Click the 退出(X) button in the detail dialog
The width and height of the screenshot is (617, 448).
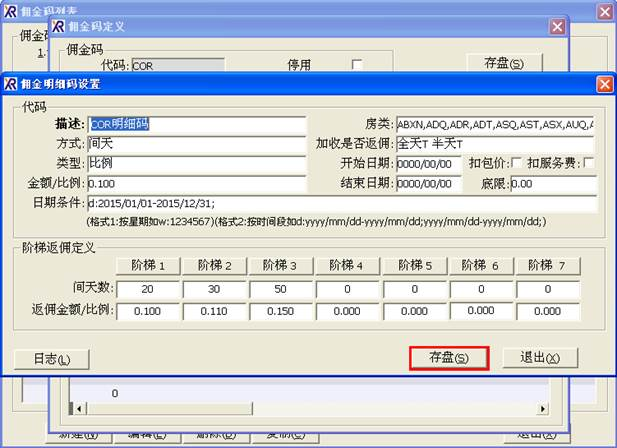539,358
